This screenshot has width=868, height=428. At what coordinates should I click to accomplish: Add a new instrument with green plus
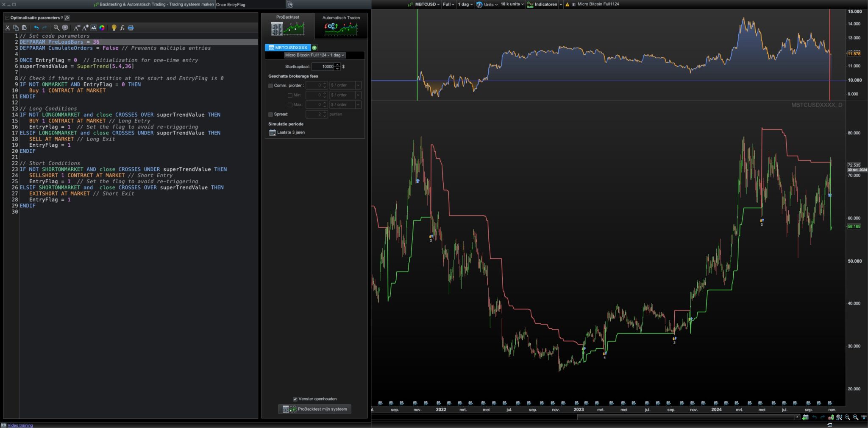click(x=314, y=48)
